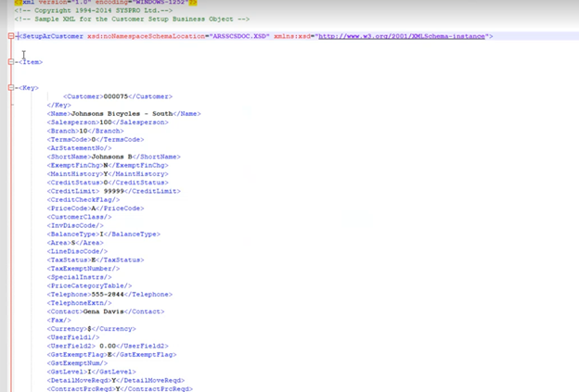Click the TermsCode element line
Viewport: 579px width, 392px height.
point(96,139)
